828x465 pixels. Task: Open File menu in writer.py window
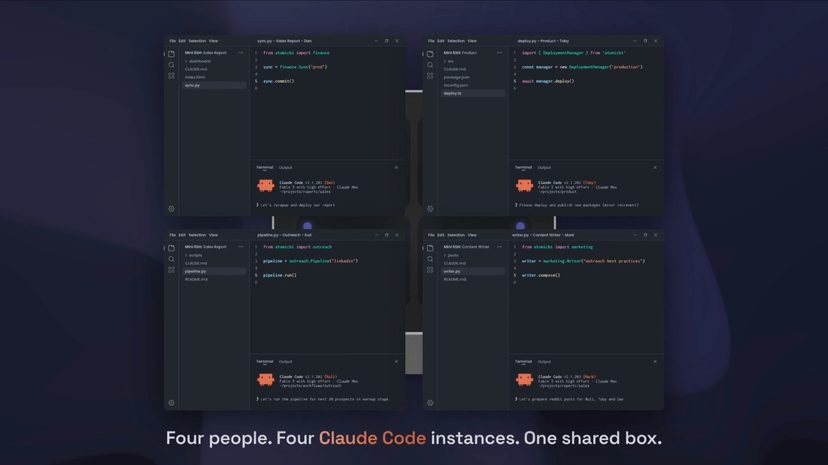[x=431, y=235]
